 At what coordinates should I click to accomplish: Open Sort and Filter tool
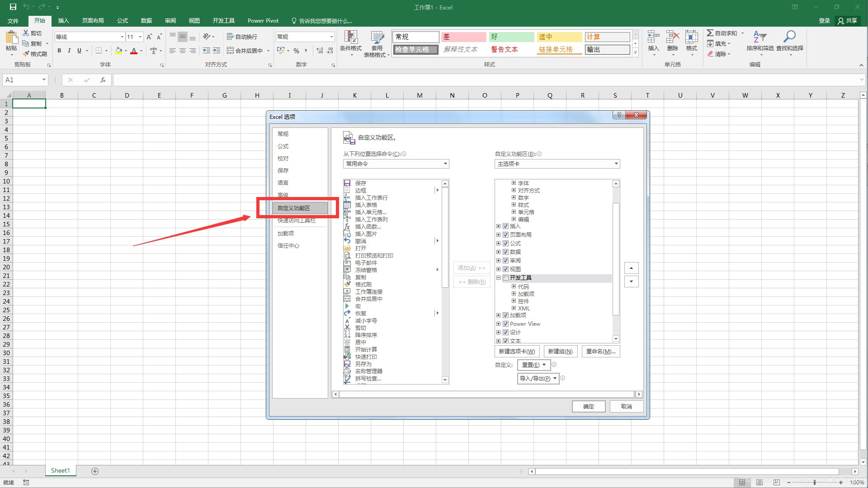coord(759,37)
